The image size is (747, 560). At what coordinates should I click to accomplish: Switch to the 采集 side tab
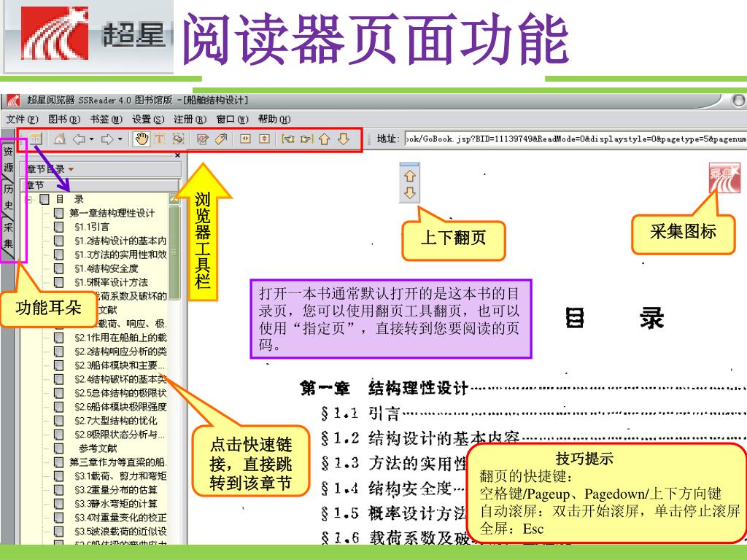point(8,236)
